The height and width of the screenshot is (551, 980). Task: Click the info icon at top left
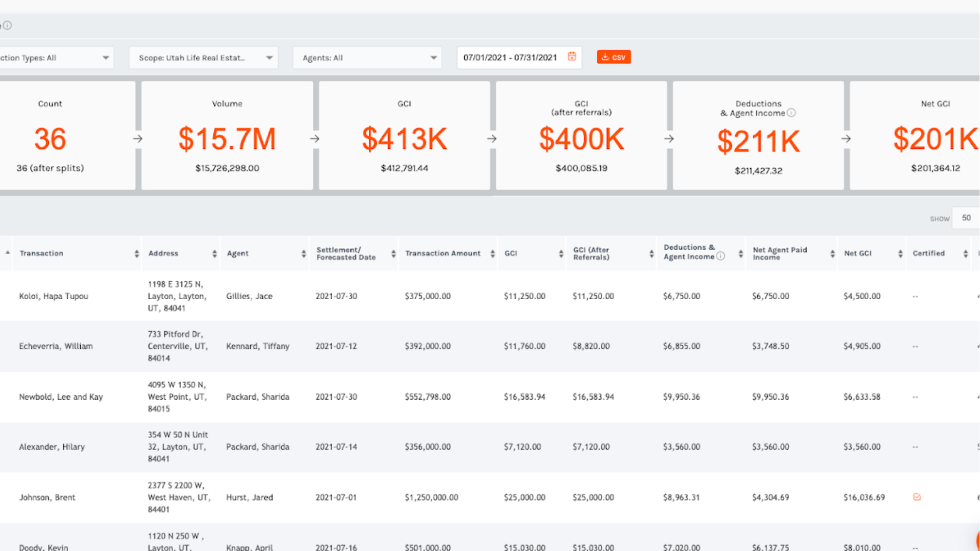[x=7, y=25]
